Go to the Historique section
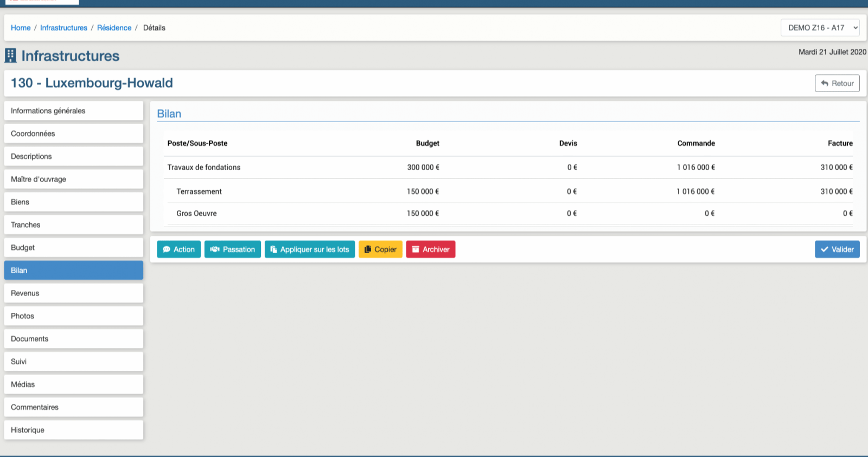 click(74, 430)
